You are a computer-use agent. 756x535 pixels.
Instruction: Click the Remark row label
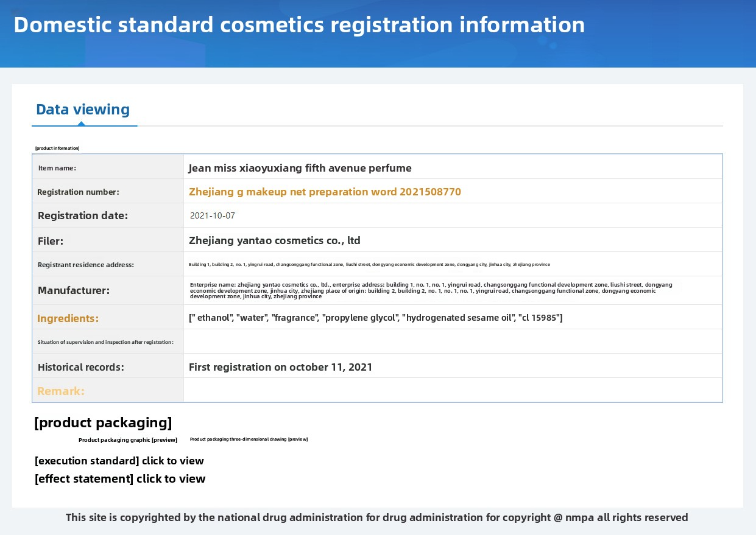(61, 391)
